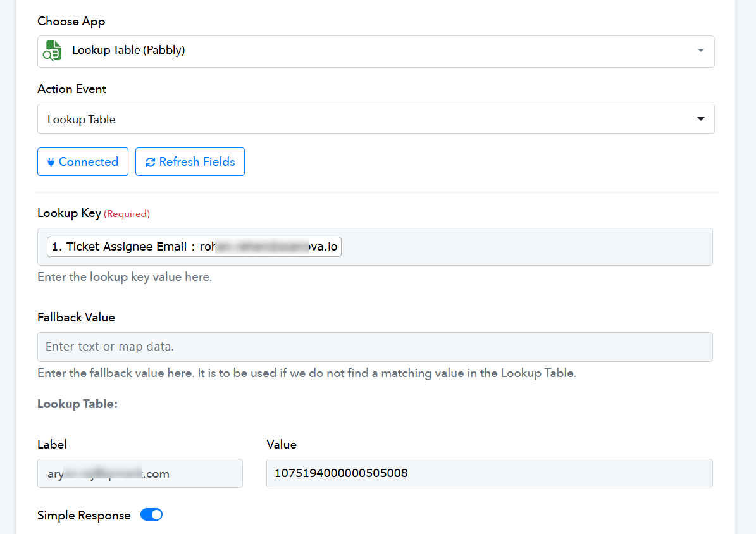Click the Choose App label
The width and height of the screenshot is (756, 534).
click(71, 22)
